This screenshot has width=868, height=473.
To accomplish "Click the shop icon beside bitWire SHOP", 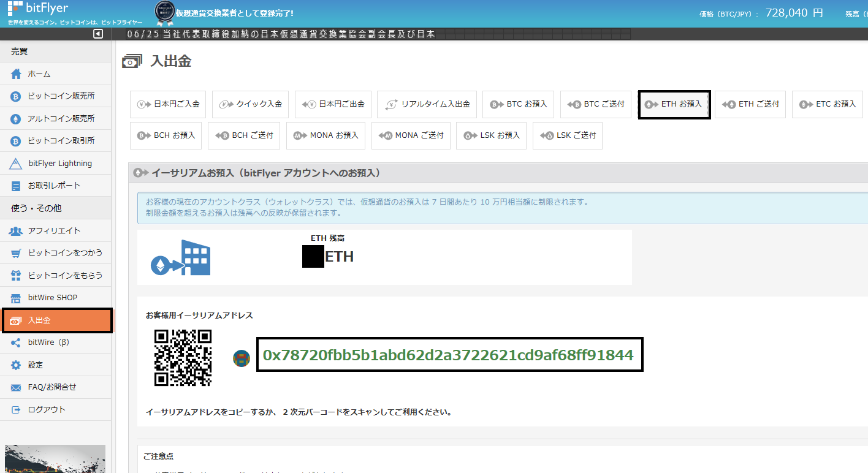I will point(16,298).
